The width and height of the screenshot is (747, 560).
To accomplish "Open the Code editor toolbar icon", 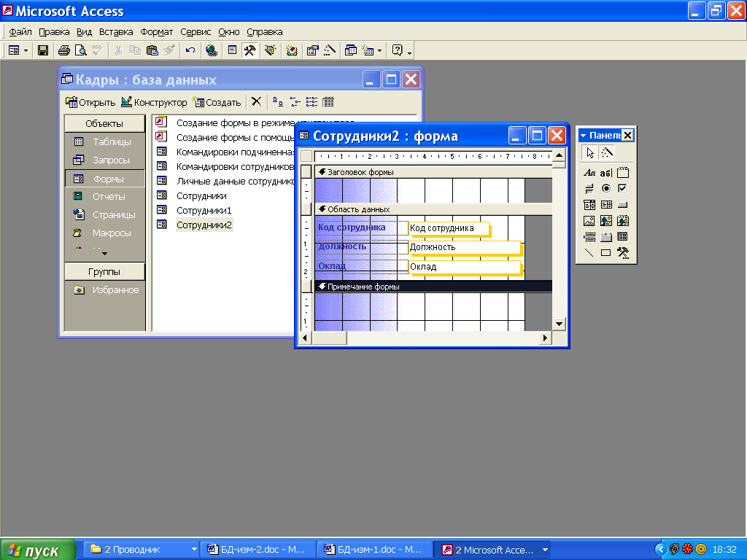I will pyautogui.click(x=292, y=50).
